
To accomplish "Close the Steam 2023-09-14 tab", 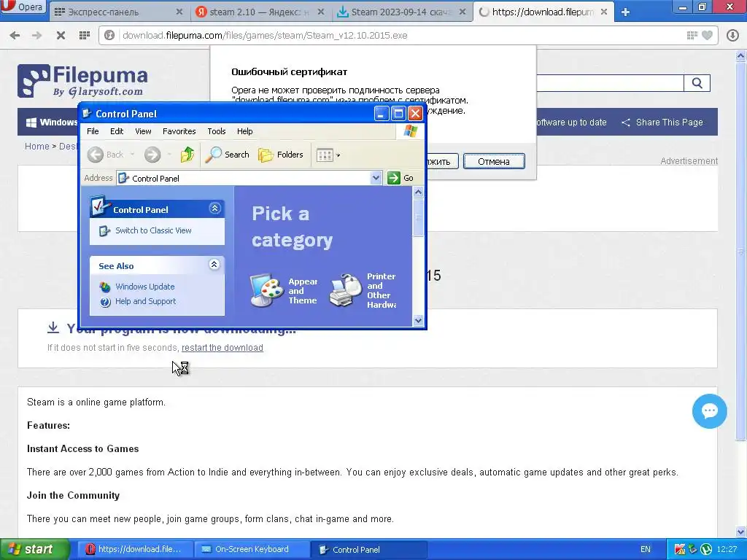I will (462, 12).
